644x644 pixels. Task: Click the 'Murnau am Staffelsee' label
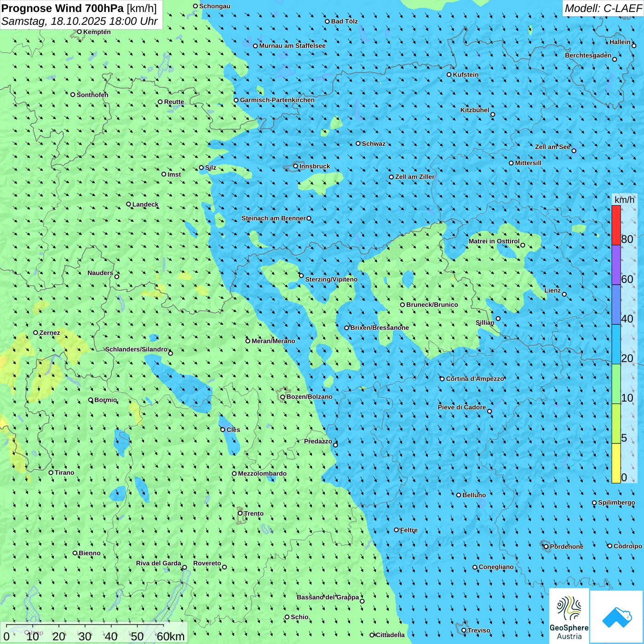click(292, 46)
